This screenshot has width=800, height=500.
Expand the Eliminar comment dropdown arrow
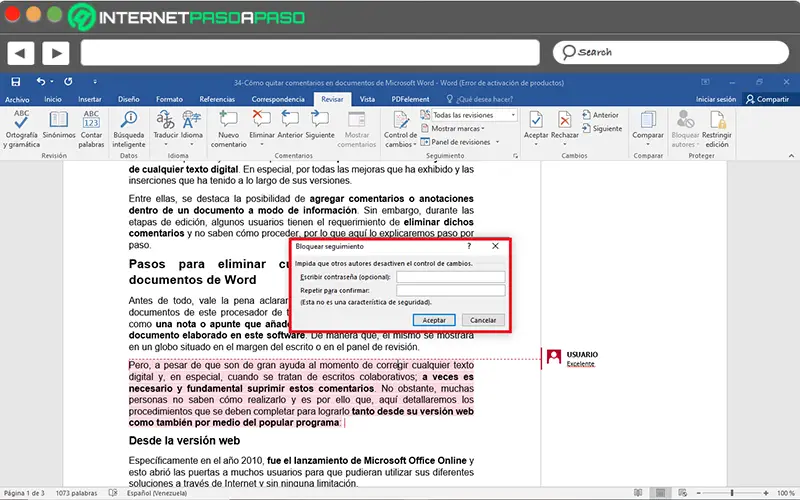(262, 144)
